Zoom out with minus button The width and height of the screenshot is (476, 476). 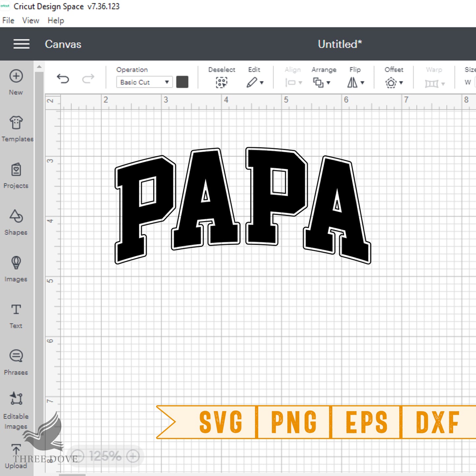point(78,456)
